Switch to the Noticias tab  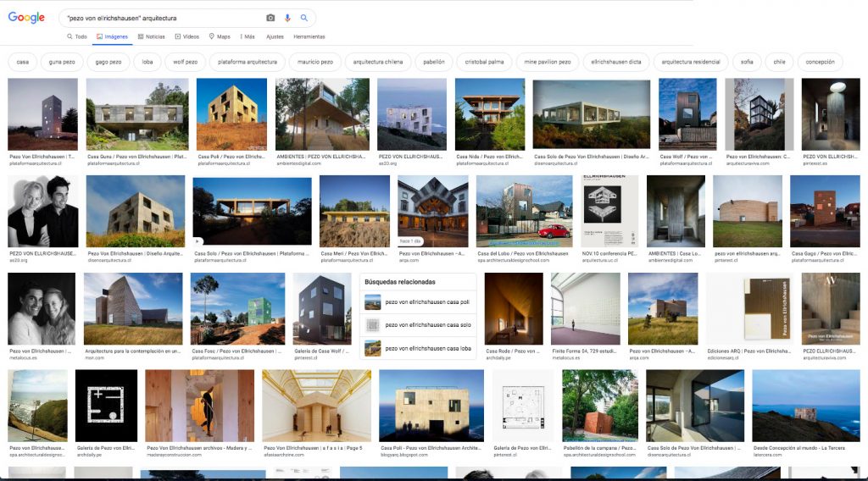point(151,36)
